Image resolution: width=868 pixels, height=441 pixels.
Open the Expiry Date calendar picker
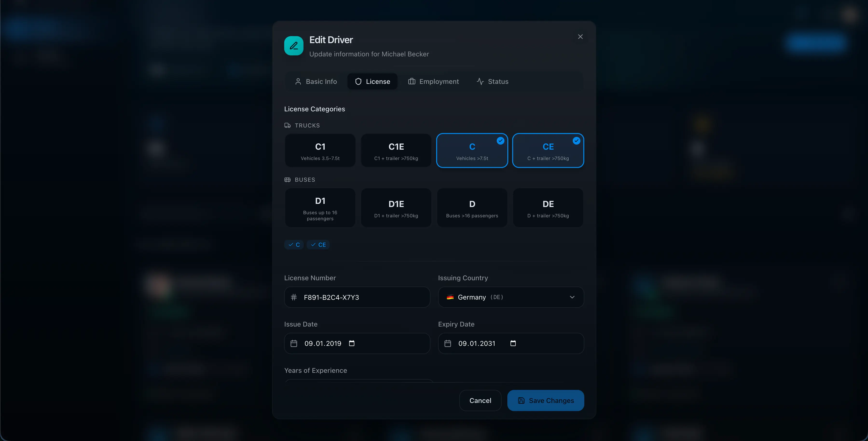[513, 343]
